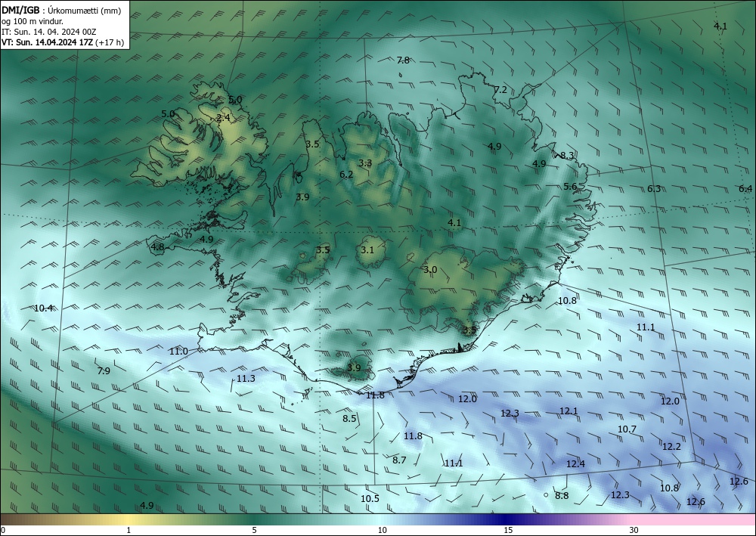Click the 6.2 value on the map

(346, 175)
